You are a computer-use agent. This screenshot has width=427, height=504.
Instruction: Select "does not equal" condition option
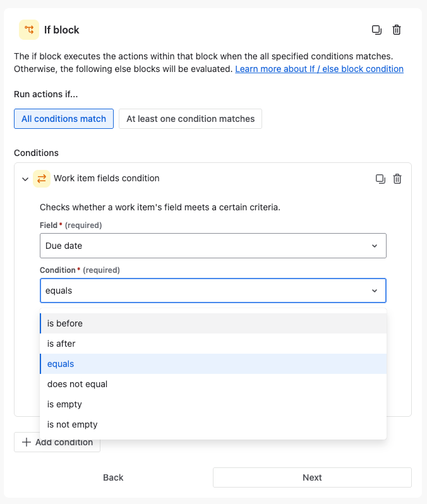click(x=213, y=384)
